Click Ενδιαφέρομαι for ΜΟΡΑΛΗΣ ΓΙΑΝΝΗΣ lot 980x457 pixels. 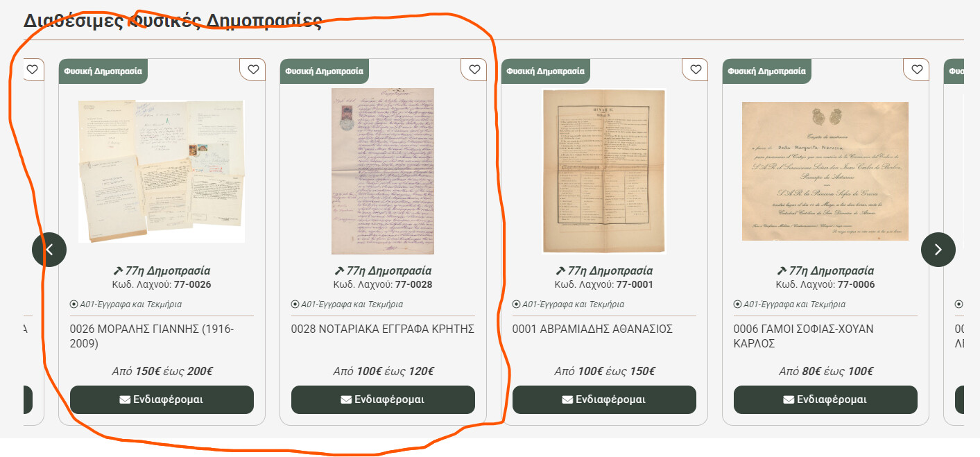click(x=162, y=399)
